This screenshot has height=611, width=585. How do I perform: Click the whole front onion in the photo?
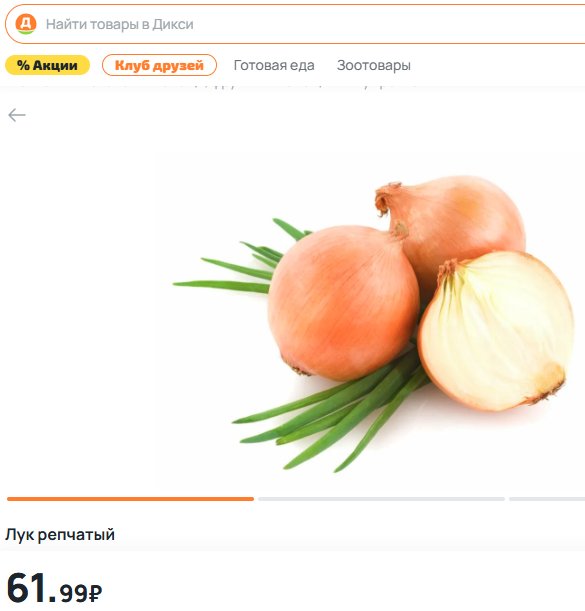coord(343,303)
